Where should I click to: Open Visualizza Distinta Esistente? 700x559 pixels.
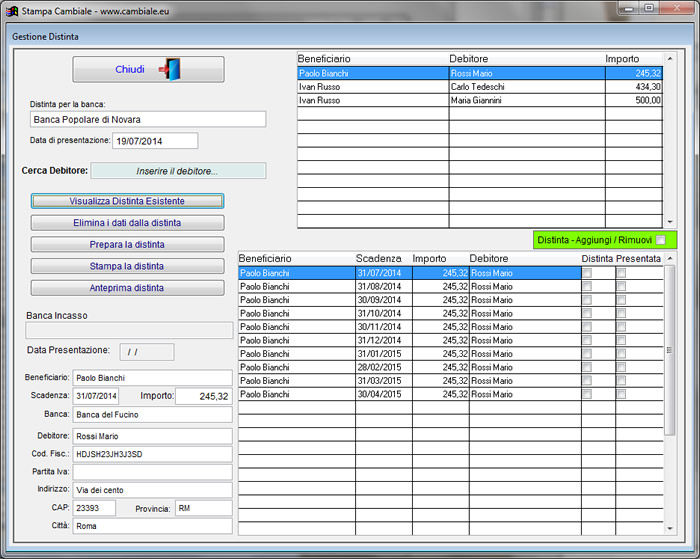point(127,201)
